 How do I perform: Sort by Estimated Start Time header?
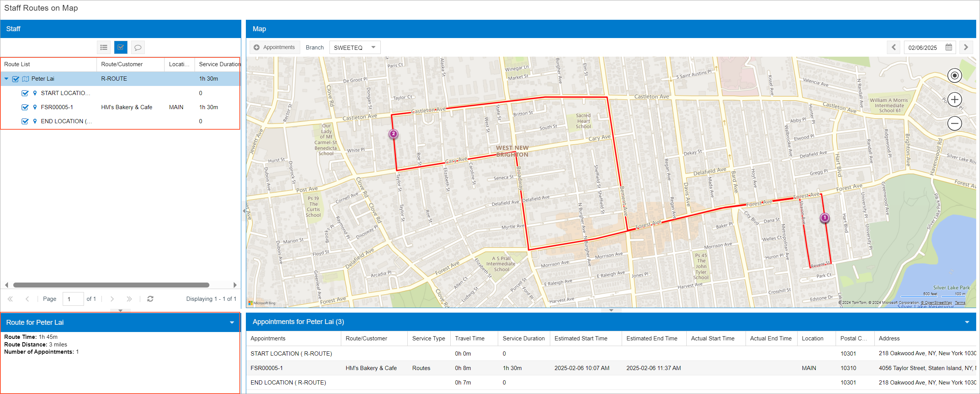pos(586,338)
